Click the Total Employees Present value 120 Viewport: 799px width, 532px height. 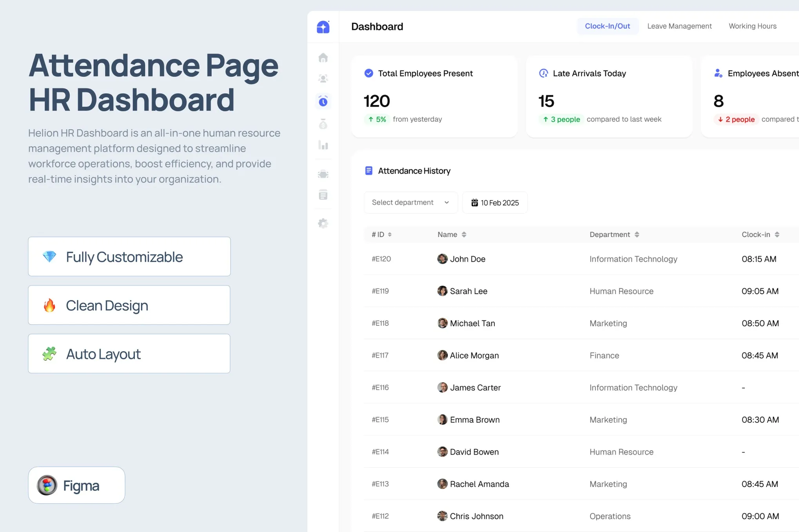click(377, 101)
